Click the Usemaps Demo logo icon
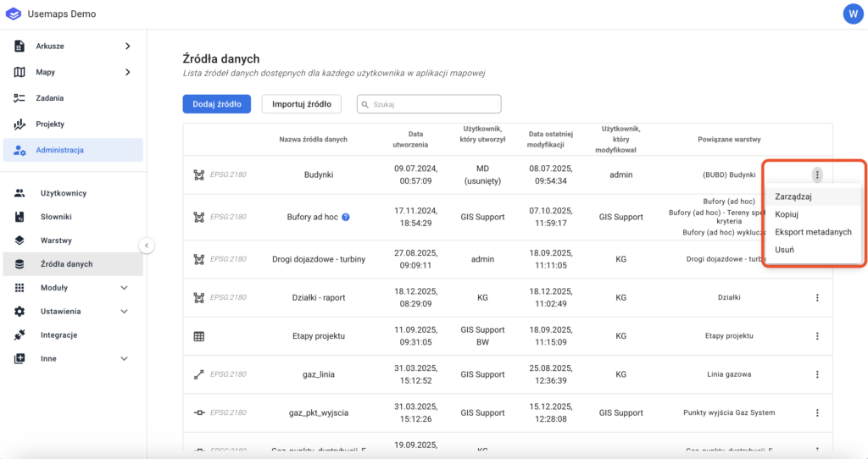 pos(14,14)
